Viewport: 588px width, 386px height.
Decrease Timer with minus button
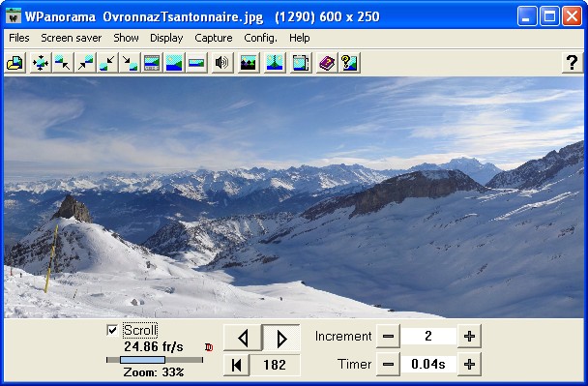tap(388, 364)
